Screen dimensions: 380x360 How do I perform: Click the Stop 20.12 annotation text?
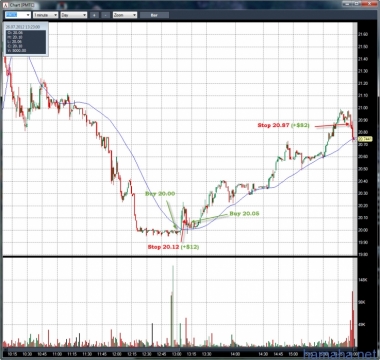[164, 247]
